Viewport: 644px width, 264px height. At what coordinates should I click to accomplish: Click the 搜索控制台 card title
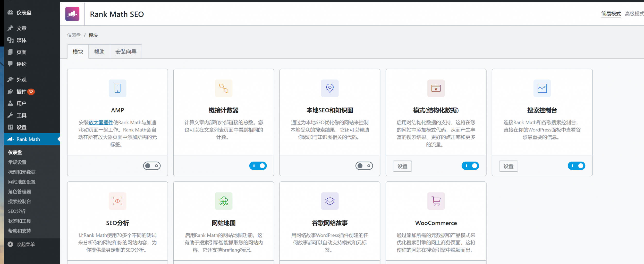coord(542,110)
